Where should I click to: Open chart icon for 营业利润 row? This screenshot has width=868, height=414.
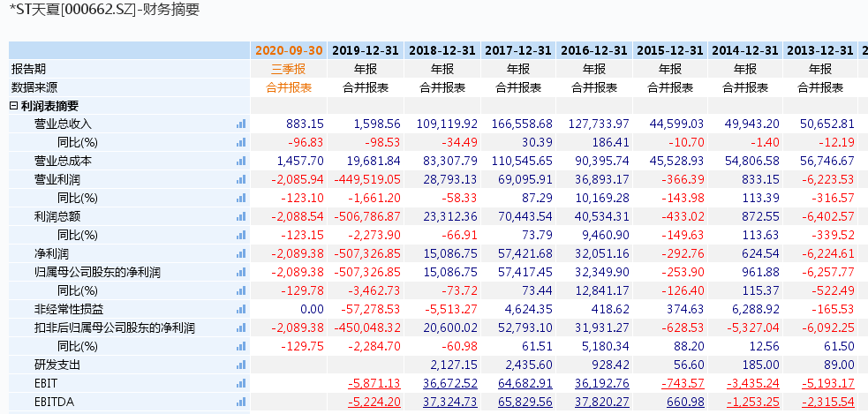click(x=241, y=179)
